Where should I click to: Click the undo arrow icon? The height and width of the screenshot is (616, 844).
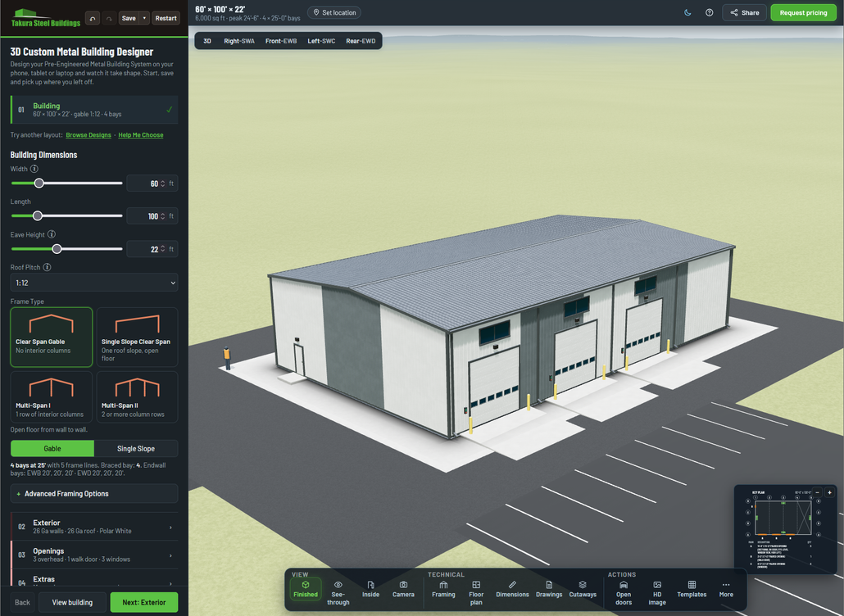pyautogui.click(x=93, y=18)
